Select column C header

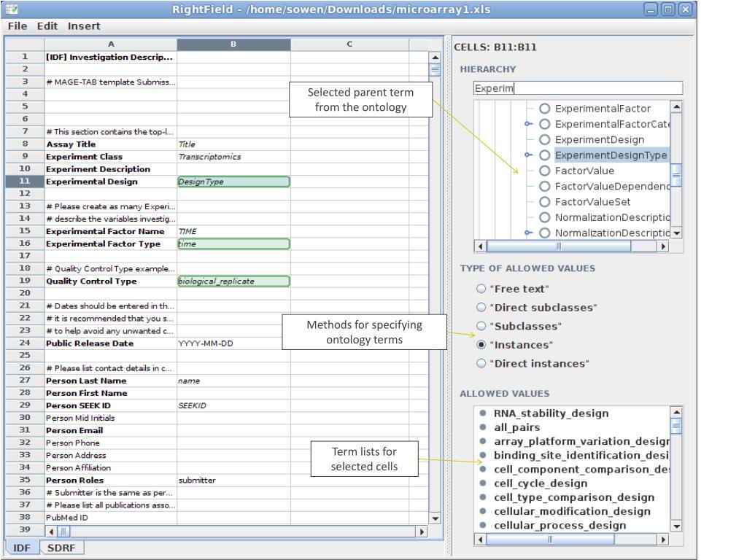click(x=349, y=44)
